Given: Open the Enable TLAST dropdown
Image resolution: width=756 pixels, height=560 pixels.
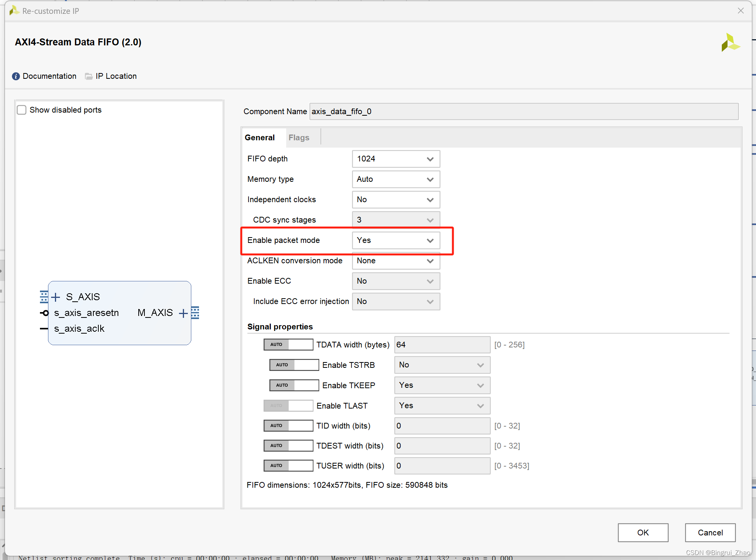Looking at the screenshot, I should pos(442,405).
